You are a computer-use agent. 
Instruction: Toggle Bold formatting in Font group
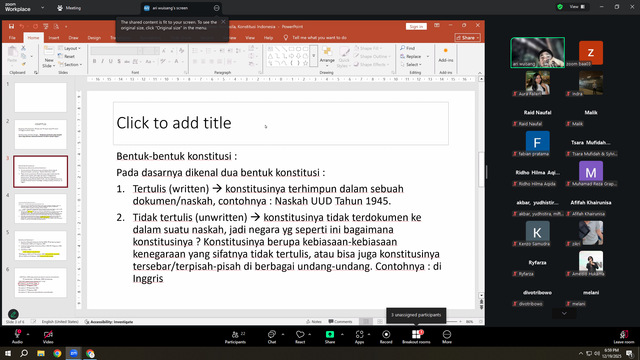pyautogui.click(x=94, y=61)
